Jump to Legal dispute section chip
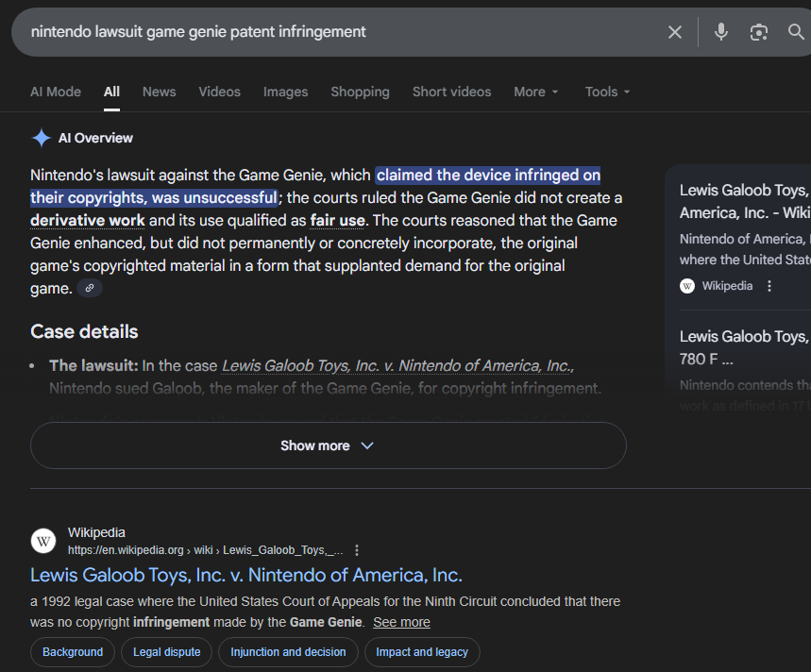The width and height of the screenshot is (811, 672). tap(166, 652)
